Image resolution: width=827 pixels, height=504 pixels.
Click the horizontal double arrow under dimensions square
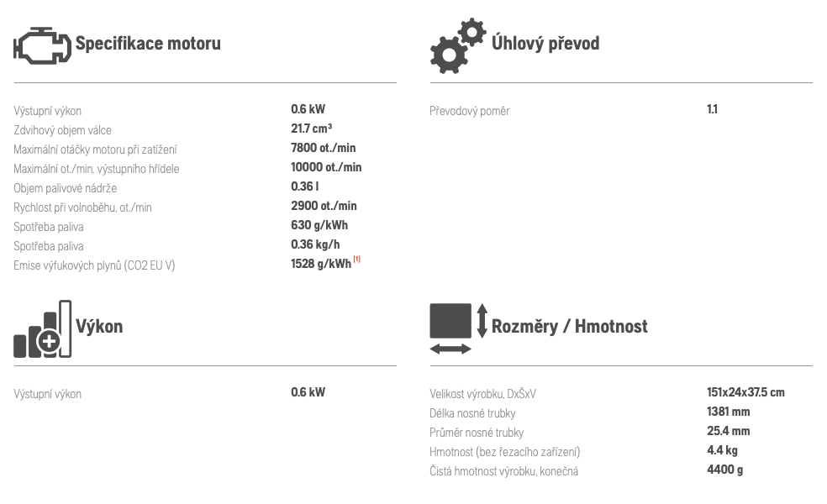click(x=450, y=349)
